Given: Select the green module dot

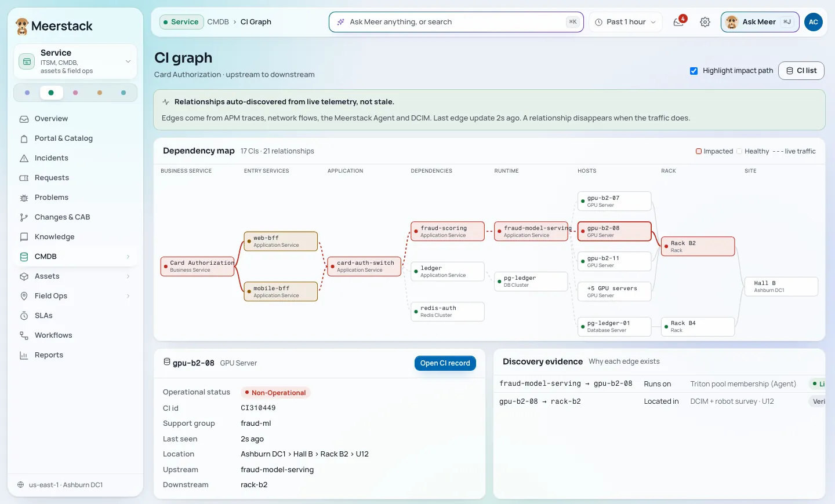Looking at the screenshot, I should click(51, 93).
